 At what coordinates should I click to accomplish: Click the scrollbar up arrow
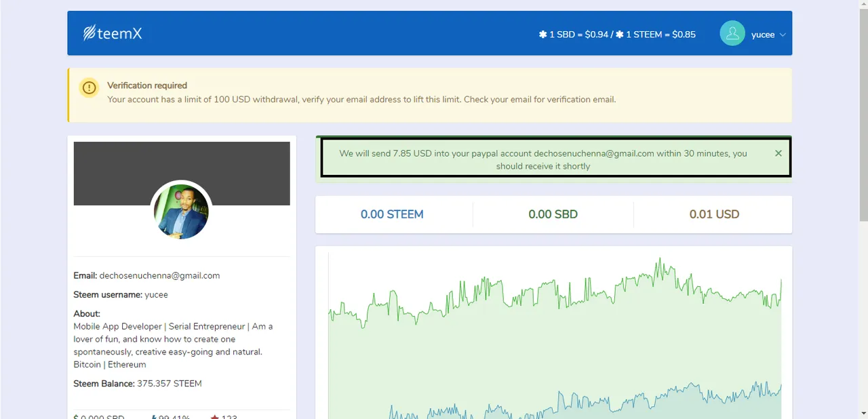(x=863, y=5)
